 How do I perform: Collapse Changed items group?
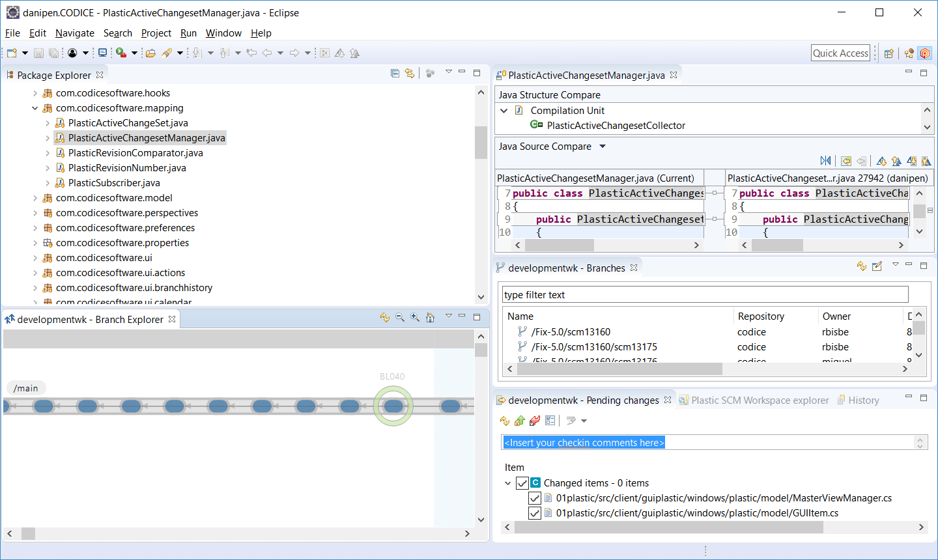click(508, 483)
